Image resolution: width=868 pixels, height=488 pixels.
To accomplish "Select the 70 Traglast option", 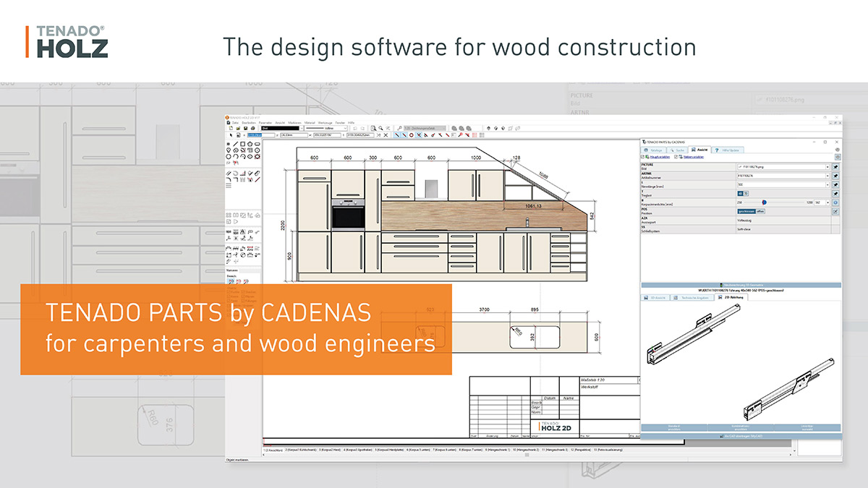I will pos(746,194).
